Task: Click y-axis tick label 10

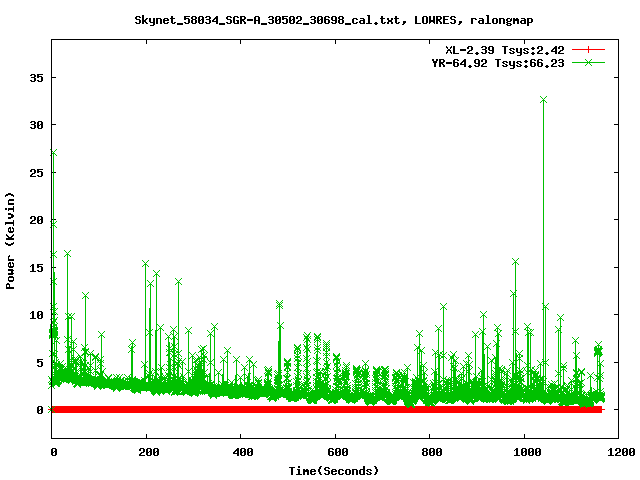Action: tap(36, 315)
